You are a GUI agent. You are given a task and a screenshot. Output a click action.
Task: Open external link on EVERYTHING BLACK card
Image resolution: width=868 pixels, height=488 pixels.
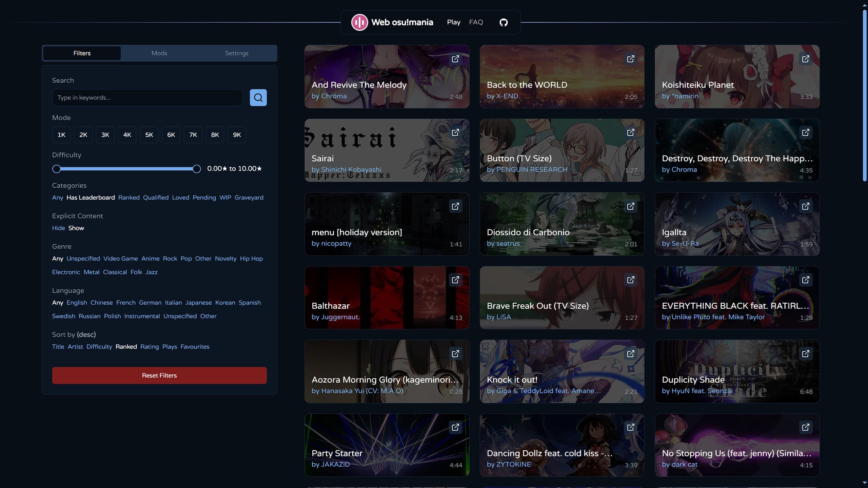click(806, 280)
